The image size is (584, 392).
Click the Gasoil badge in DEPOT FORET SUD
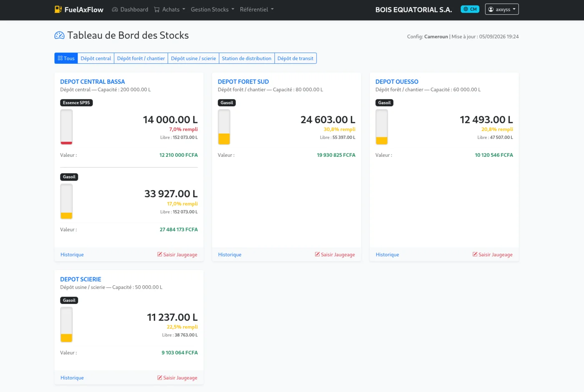coord(227,103)
